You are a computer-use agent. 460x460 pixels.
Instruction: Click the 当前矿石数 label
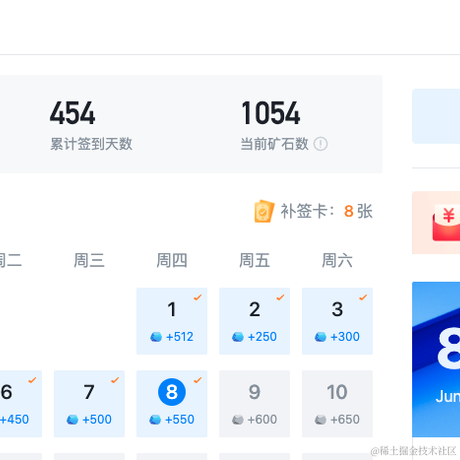[x=275, y=144]
